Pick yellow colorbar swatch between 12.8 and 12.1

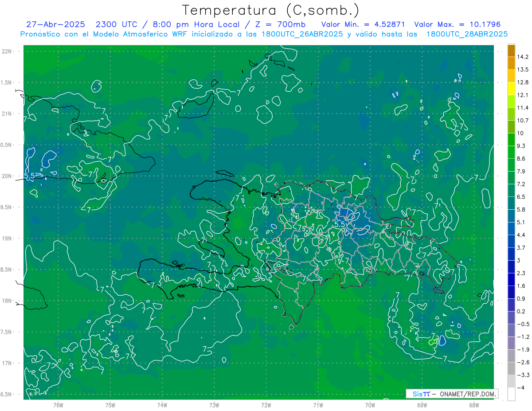click(511, 89)
